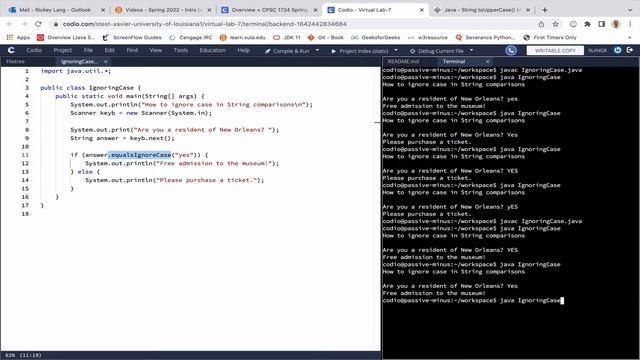Viewport: 640px width, 360px height.
Task: Click the share page icon
Action: [541, 24]
